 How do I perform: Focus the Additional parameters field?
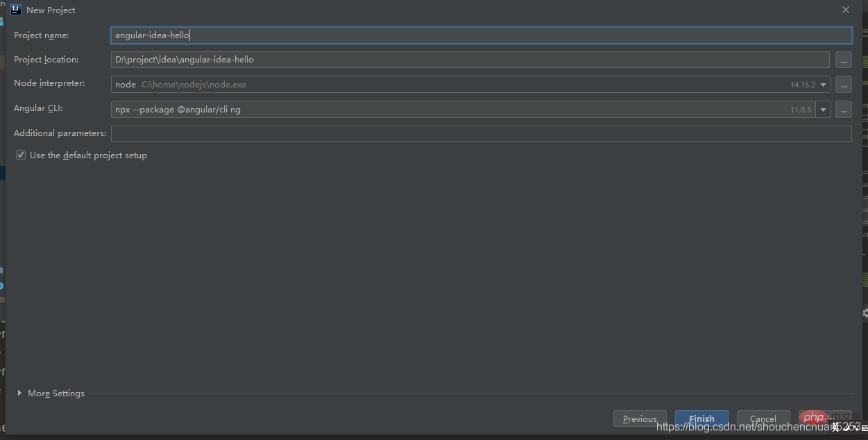[481, 133]
